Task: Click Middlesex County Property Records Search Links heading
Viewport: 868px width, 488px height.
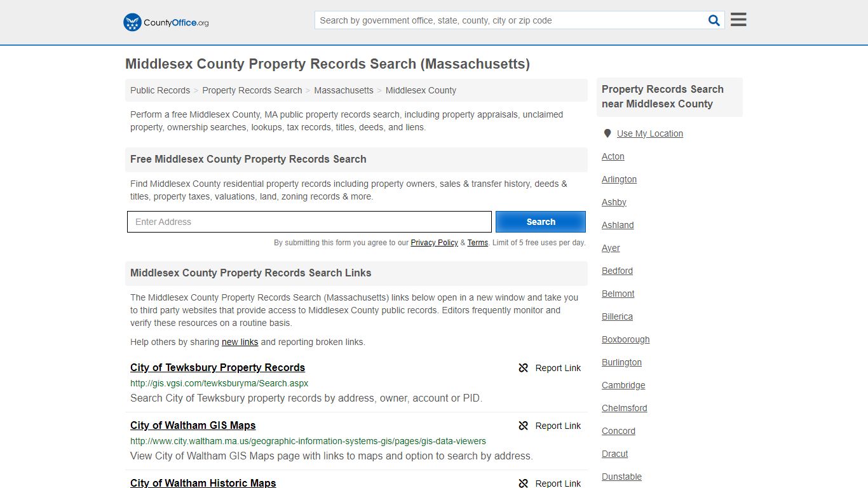Action: click(251, 273)
